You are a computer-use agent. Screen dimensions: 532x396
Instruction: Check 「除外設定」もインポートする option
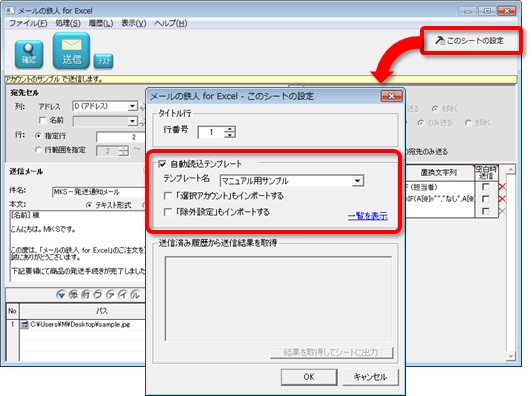click(x=168, y=212)
